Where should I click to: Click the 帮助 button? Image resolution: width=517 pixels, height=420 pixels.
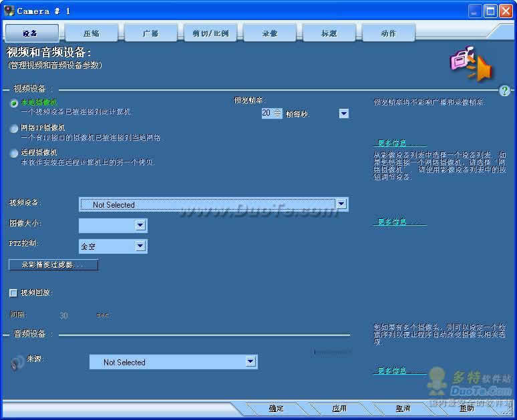[x=466, y=409]
